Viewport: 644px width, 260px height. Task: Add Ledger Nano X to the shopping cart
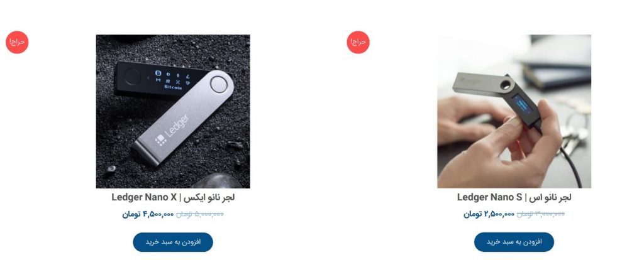(173, 242)
